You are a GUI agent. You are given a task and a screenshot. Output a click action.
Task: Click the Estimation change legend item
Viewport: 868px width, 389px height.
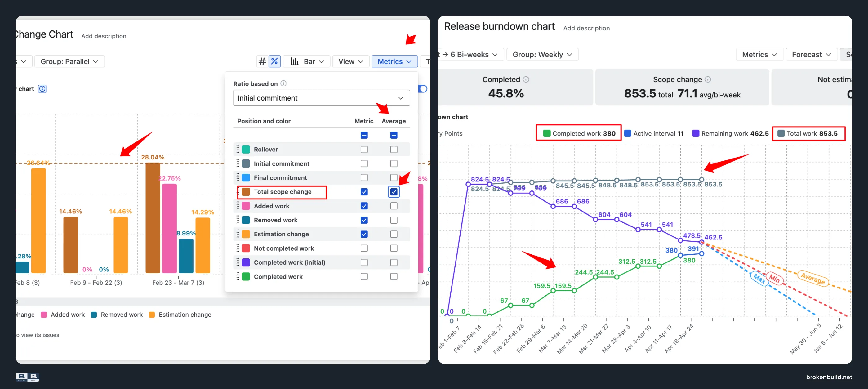[x=180, y=315]
